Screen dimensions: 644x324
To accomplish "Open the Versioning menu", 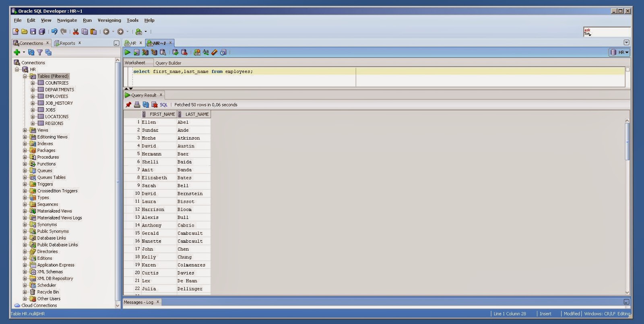I will click(109, 20).
